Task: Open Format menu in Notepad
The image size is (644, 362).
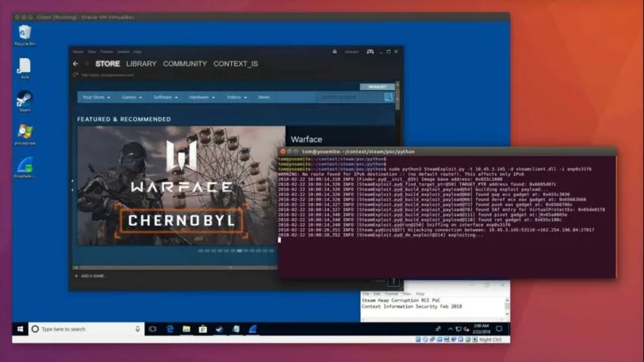Action: click(392, 294)
